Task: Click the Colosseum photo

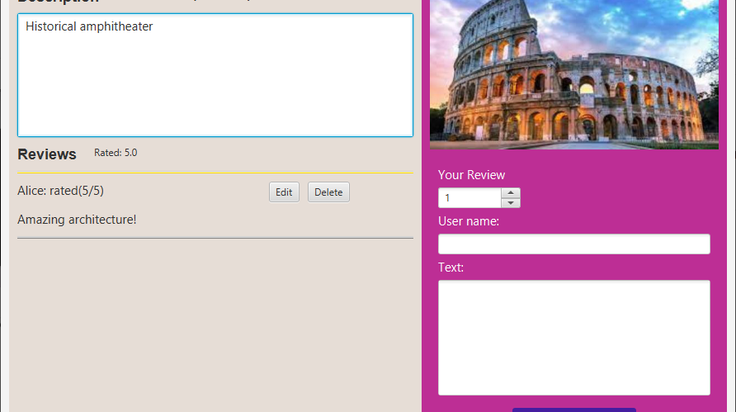Action: coord(574,74)
